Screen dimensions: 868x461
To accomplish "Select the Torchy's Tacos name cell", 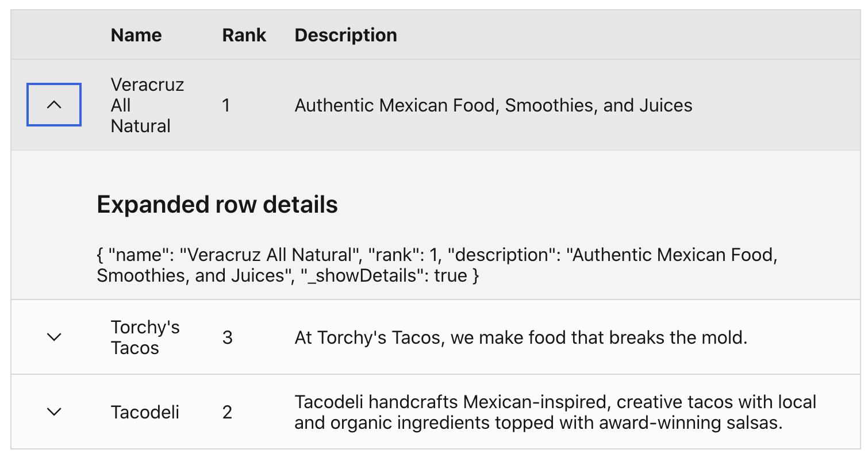I will (145, 337).
